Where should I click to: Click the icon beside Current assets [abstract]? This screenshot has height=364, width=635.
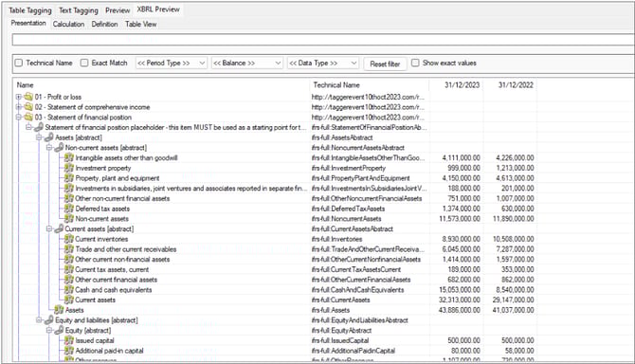pos(59,228)
